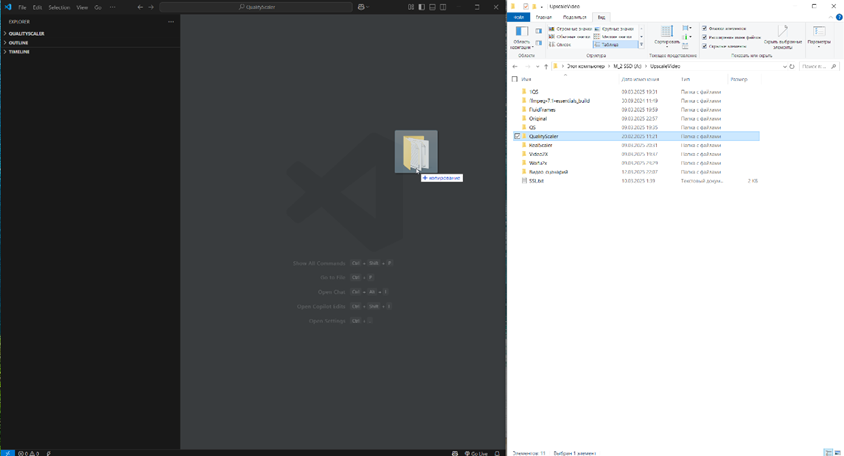Click UpscaleVideo in the address bar path
This screenshot has width=844, height=456.
[x=665, y=66]
